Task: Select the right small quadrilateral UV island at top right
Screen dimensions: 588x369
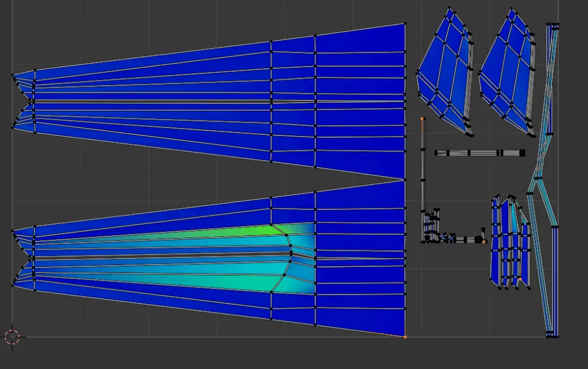Action: (508, 71)
